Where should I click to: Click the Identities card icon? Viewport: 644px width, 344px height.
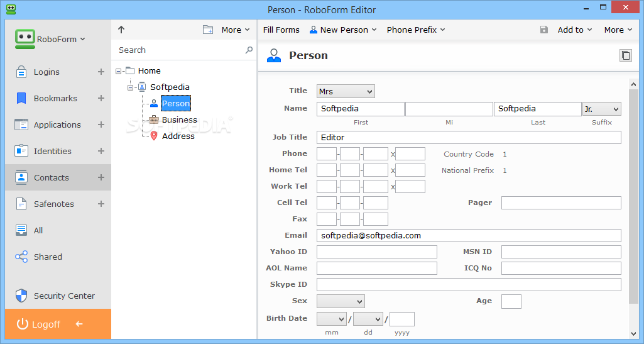pos(21,151)
